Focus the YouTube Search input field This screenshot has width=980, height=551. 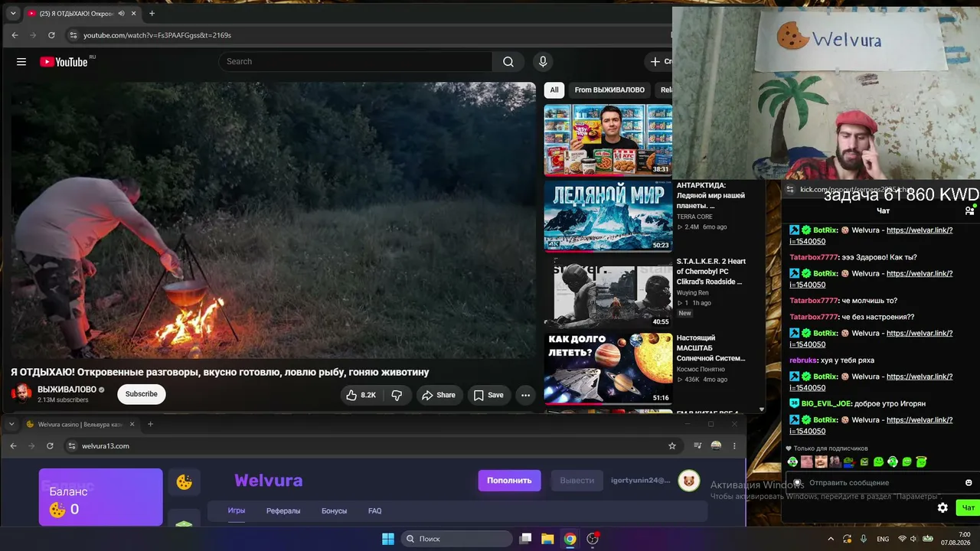[356, 62]
